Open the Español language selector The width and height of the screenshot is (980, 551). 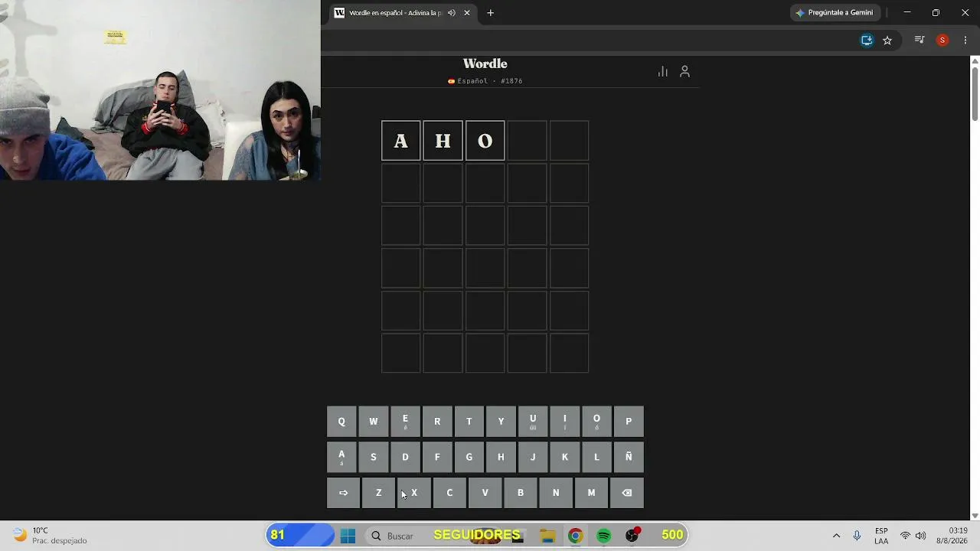click(x=485, y=81)
